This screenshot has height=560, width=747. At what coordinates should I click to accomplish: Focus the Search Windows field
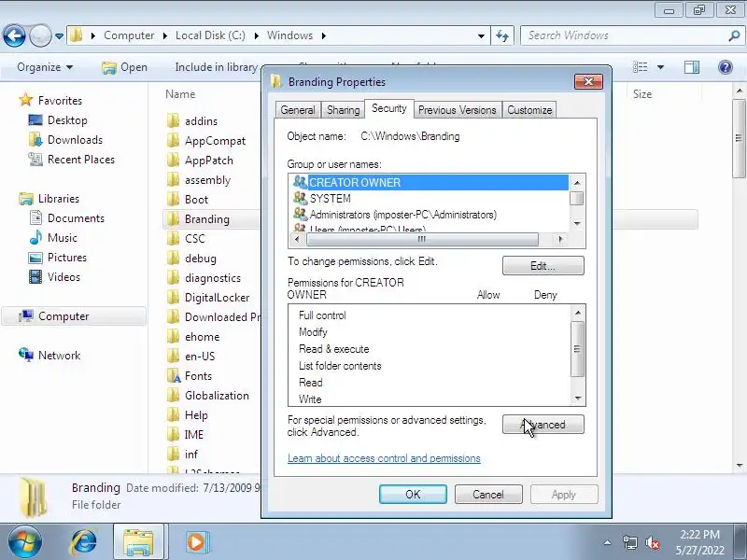point(625,35)
